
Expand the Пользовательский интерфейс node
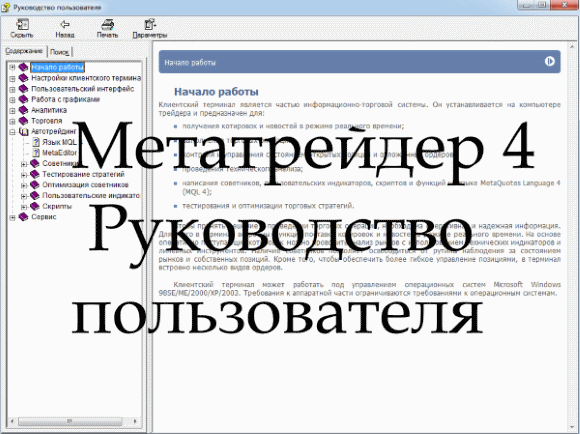tap(12, 89)
